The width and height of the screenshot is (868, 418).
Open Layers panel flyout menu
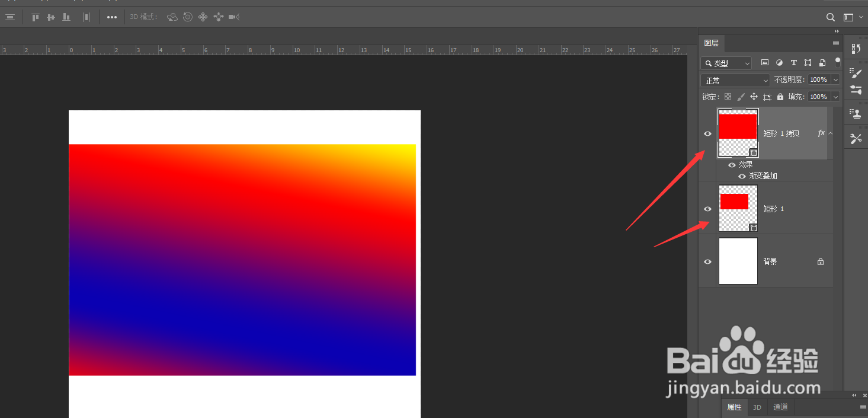click(x=836, y=43)
